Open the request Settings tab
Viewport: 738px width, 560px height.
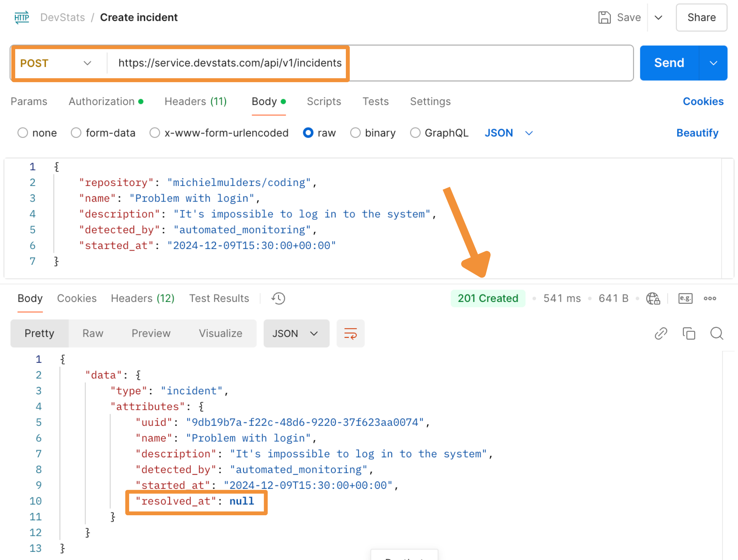[x=430, y=102]
